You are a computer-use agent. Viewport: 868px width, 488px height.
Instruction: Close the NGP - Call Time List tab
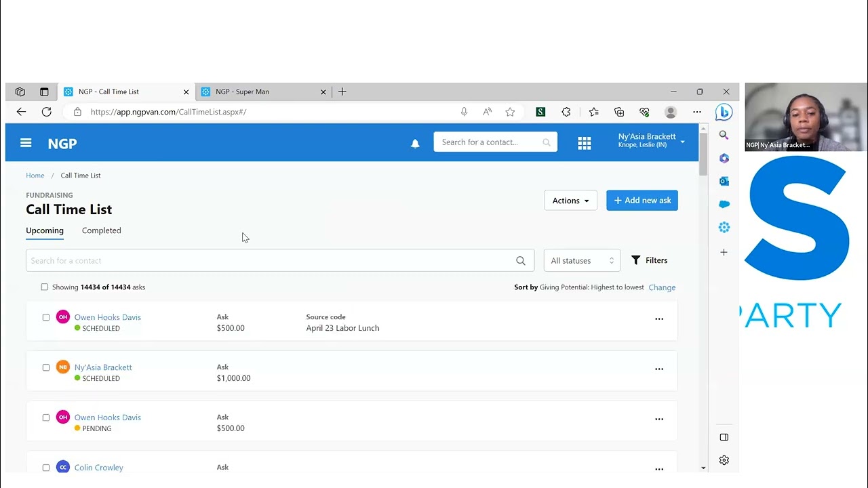tap(186, 91)
